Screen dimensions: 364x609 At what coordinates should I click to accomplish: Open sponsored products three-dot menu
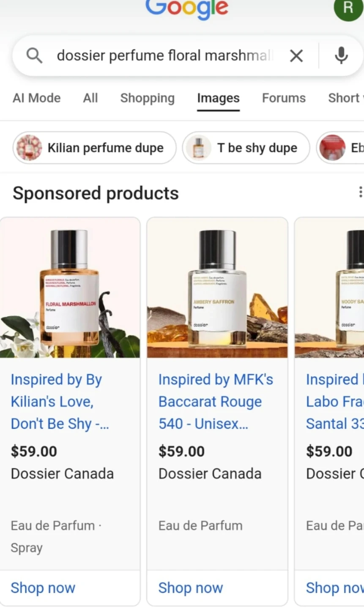click(360, 192)
